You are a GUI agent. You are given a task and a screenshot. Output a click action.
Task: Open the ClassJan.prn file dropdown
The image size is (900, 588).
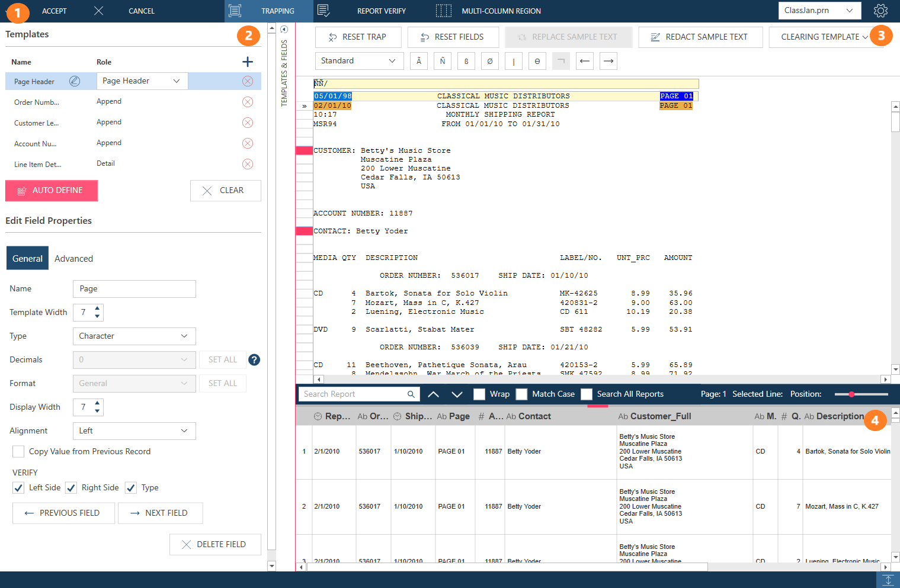819,11
